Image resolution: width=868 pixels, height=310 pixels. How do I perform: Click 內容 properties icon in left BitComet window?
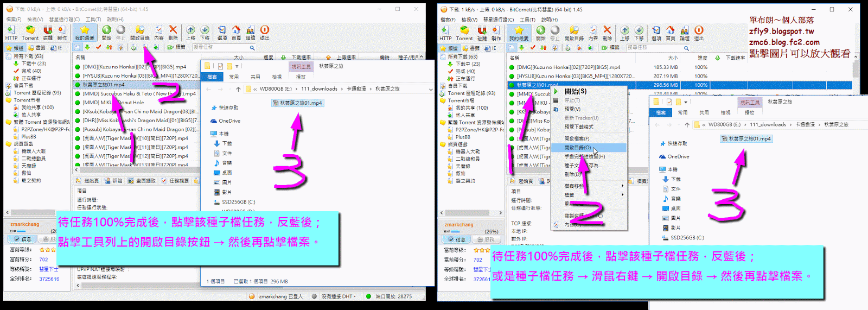[158, 33]
